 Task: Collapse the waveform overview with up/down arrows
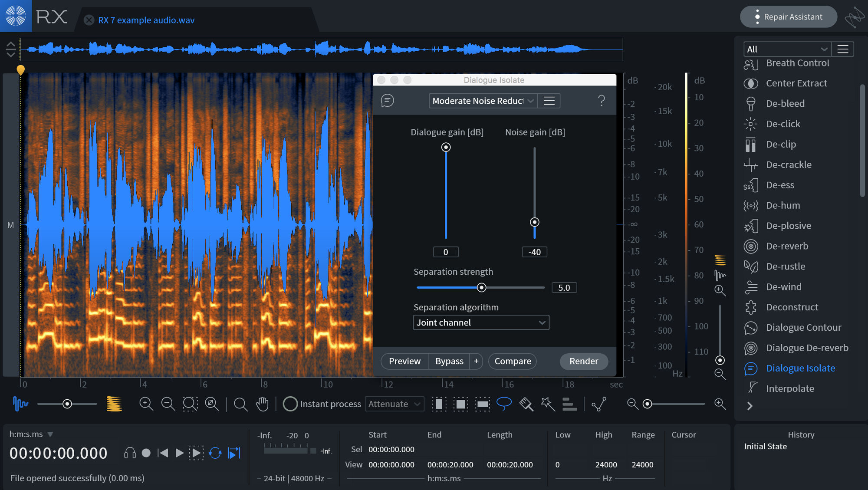click(10, 49)
